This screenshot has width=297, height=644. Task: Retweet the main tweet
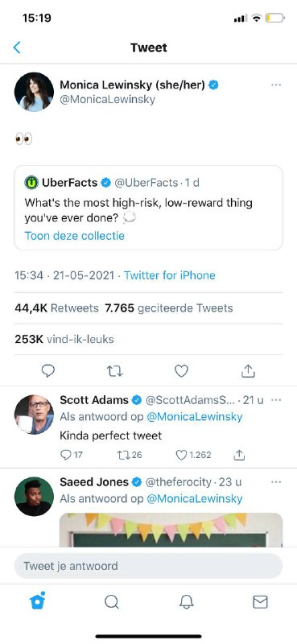coord(114,371)
